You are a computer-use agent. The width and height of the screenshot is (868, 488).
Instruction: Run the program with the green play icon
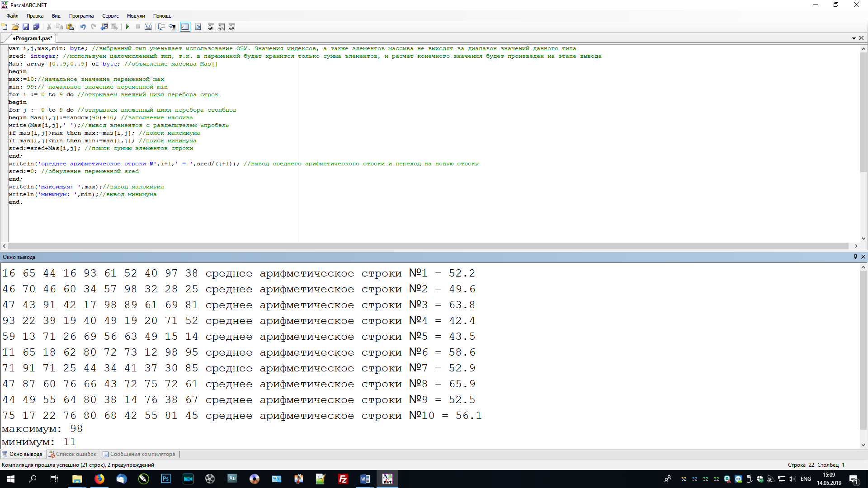point(127,27)
